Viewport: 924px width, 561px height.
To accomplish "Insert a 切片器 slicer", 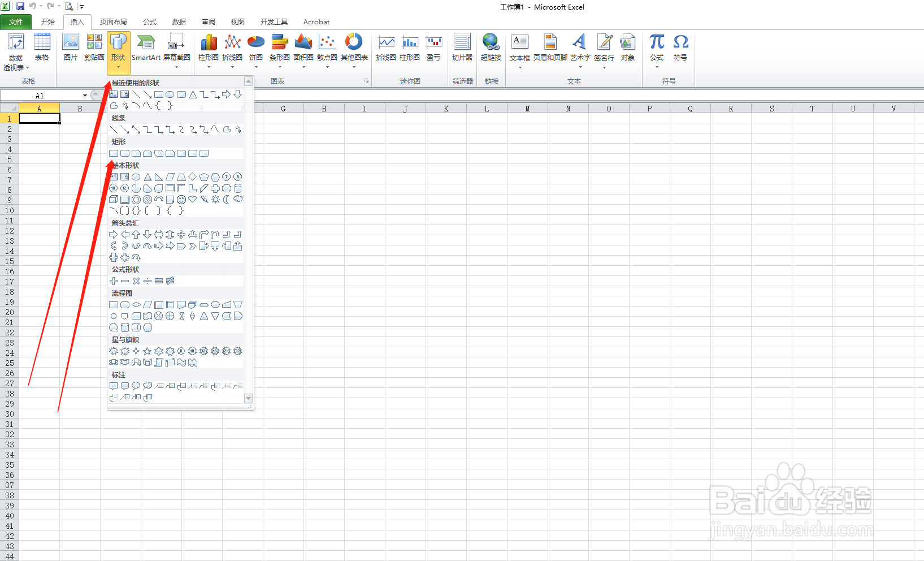I will tap(462, 48).
